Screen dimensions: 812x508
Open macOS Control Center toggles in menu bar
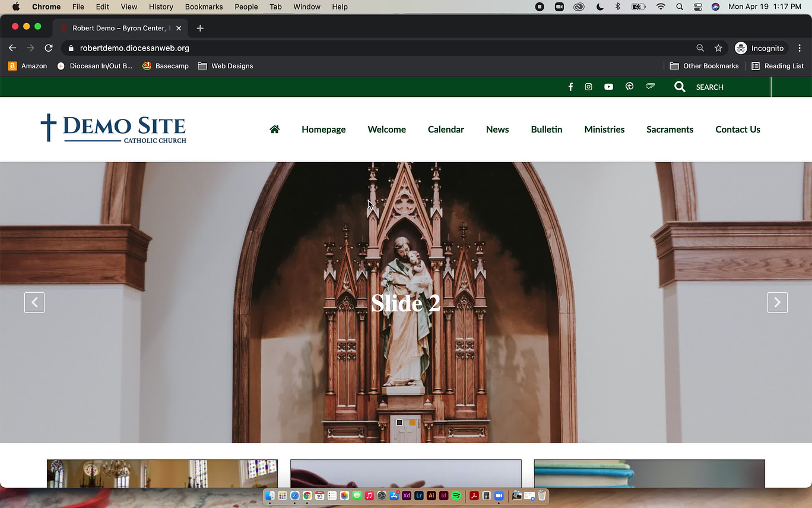click(x=697, y=7)
